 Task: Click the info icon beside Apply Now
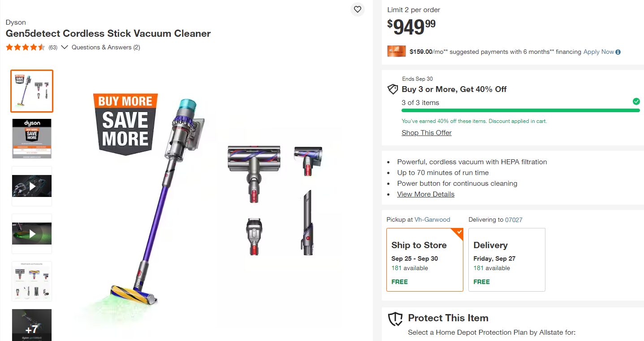click(x=618, y=52)
